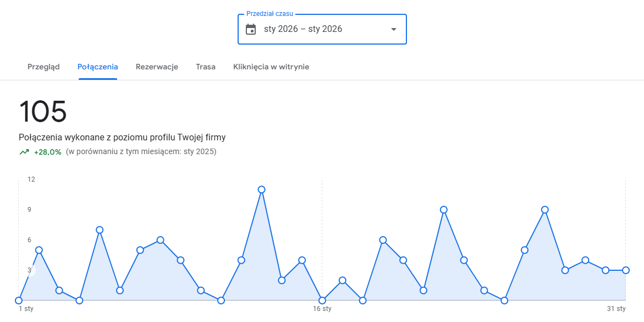This screenshot has width=644, height=322.
Task: Expand the date range dropdown arrow
Action: coord(393,29)
